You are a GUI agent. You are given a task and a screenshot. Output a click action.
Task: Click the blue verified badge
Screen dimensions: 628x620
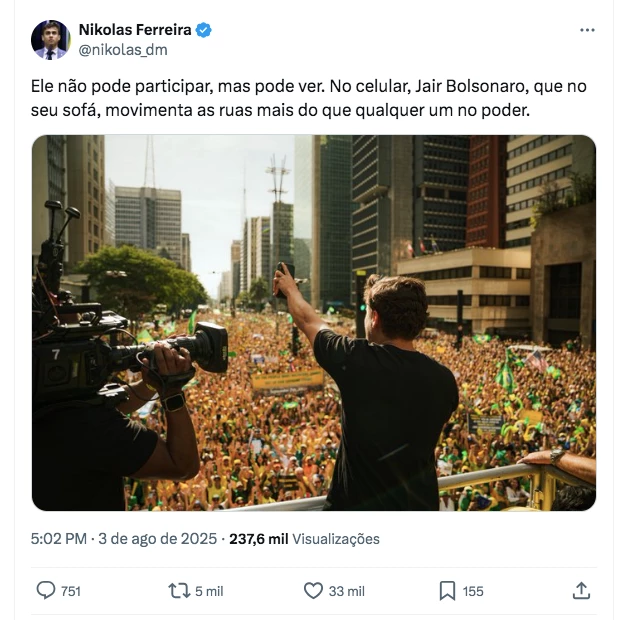point(203,30)
